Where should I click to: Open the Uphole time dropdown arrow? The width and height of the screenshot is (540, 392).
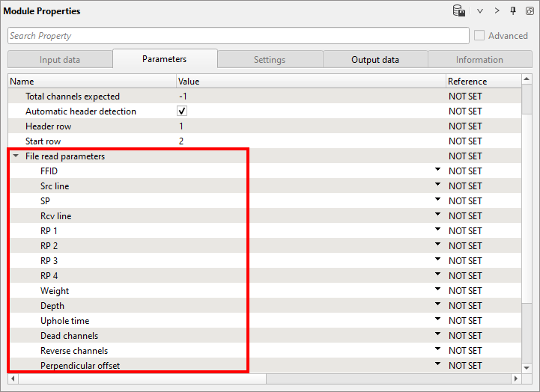(438, 320)
